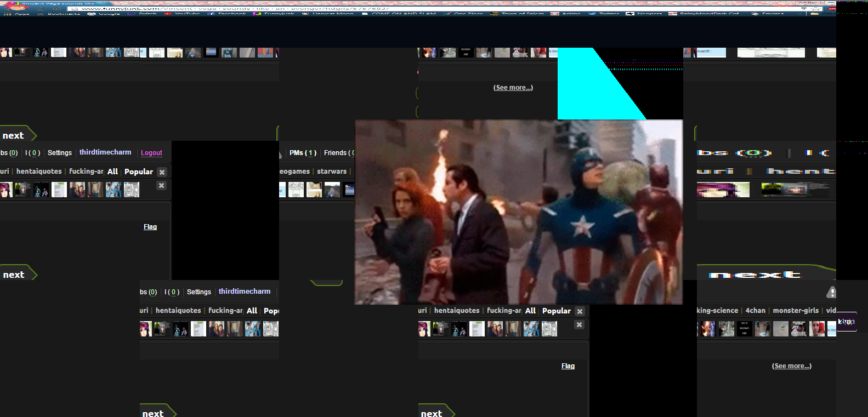Select the 4chan channel tag
Screen dimensions: 868x417
[755, 311]
